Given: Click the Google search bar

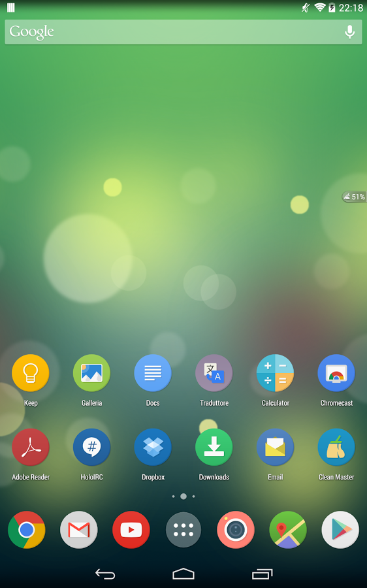Looking at the screenshot, I should (183, 32).
